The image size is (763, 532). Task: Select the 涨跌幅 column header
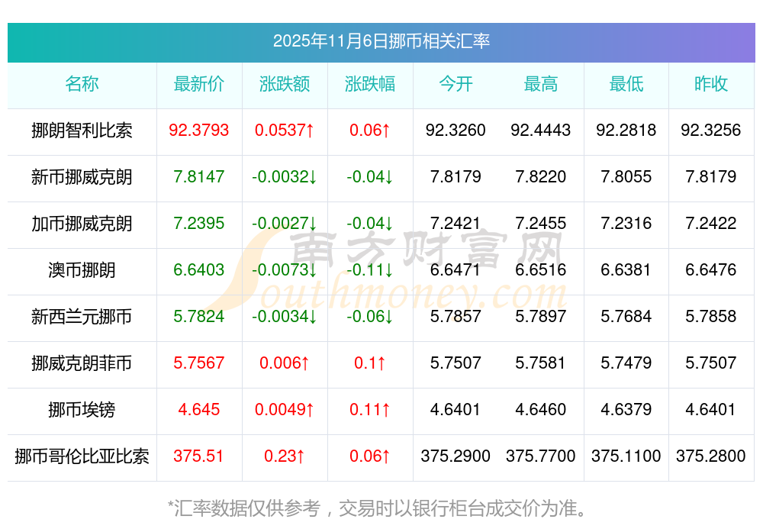pyautogui.click(x=370, y=84)
